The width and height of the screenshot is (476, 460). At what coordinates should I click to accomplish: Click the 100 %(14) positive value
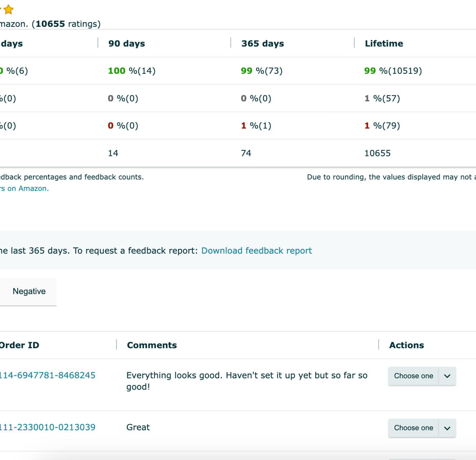coord(132,71)
